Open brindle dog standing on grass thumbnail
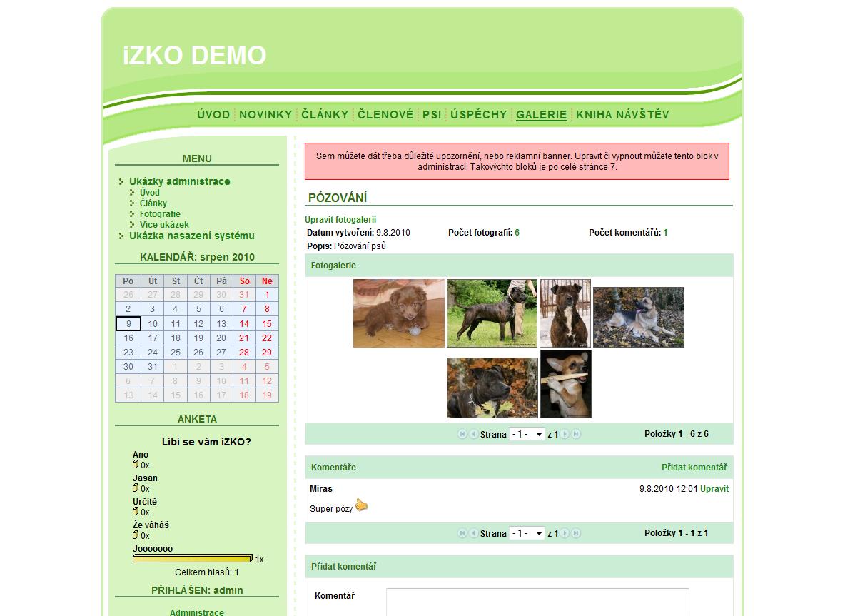 click(x=492, y=313)
